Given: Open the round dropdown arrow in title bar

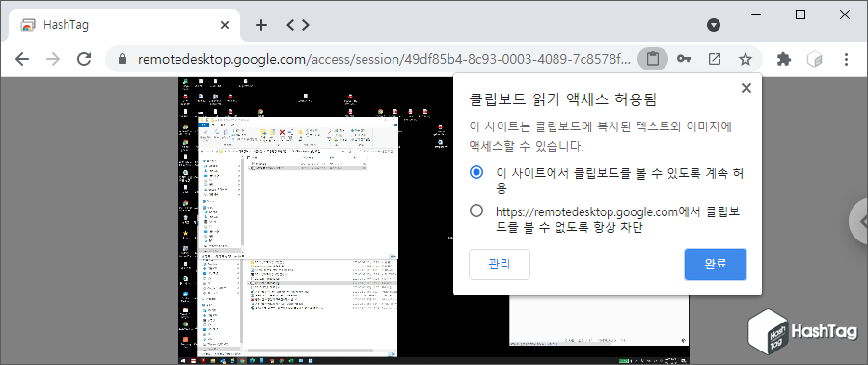Looking at the screenshot, I should 714,25.
